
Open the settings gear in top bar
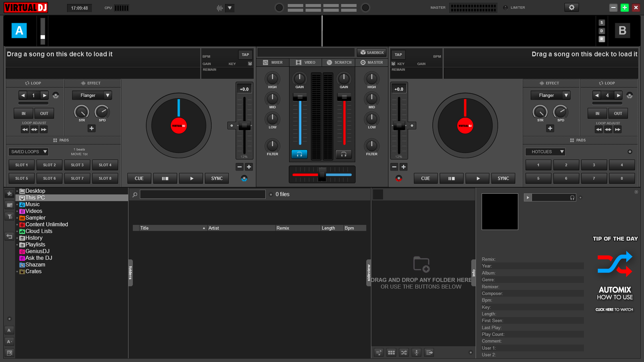572,7
